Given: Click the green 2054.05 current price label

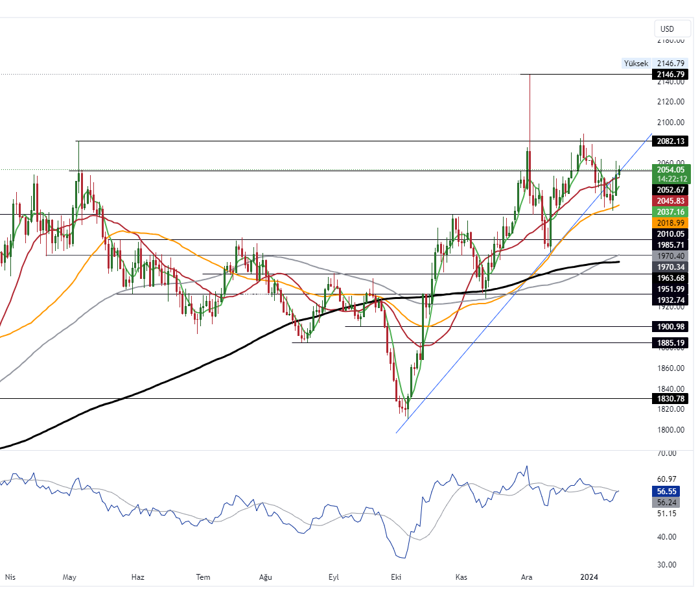Looking at the screenshot, I should pyautogui.click(x=670, y=169).
